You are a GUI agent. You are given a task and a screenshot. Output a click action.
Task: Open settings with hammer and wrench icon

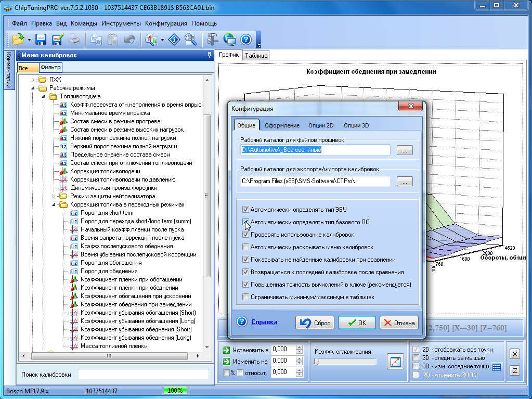point(212,40)
